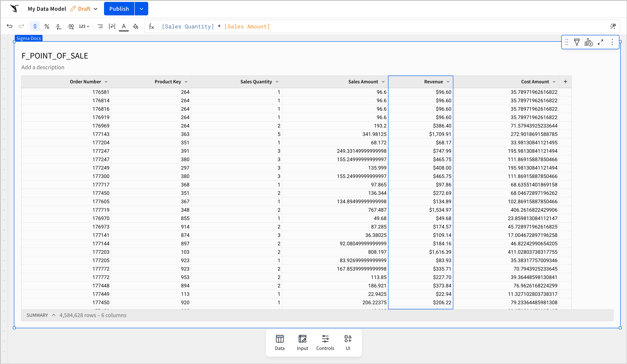
Task: Open the Cost Amount column menu
Action: pyautogui.click(x=554, y=82)
